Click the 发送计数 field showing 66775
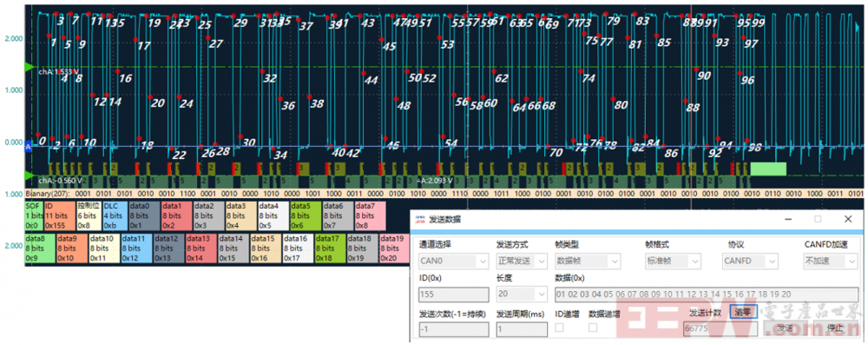This screenshot has height=345, width=868. [x=720, y=328]
